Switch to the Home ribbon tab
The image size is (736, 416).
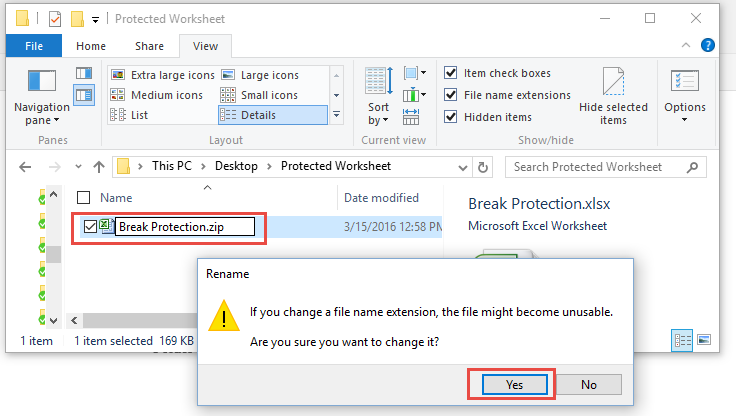[x=91, y=46]
